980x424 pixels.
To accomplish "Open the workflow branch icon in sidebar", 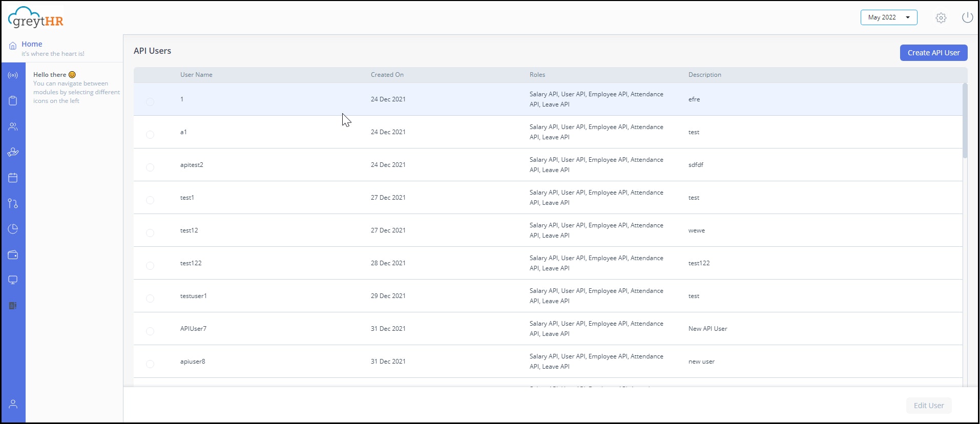I will 13,203.
